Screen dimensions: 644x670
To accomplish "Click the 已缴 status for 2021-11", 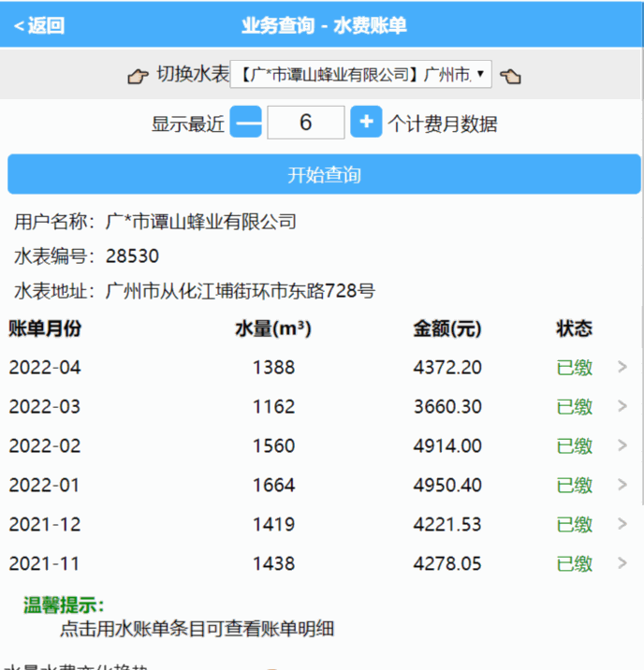I will tap(575, 564).
